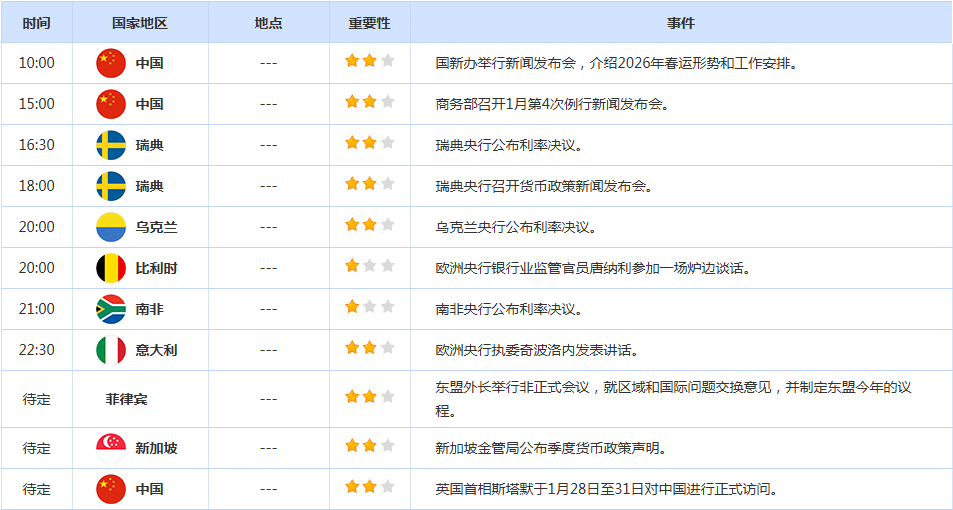Click the star rating in the 菲律宾 row

pyautogui.click(x=369, y=397)
